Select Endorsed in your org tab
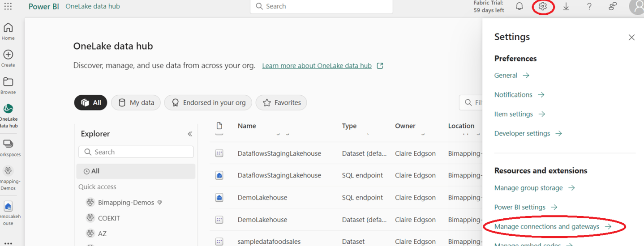This screenshot has width=644, height=246. pyautogui.click(x=208, y=102)
